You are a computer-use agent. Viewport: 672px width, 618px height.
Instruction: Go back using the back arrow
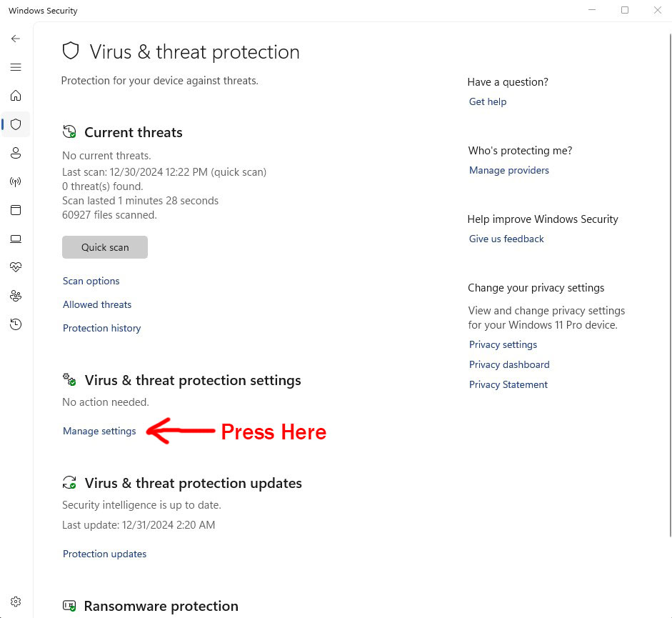[16, 39]
